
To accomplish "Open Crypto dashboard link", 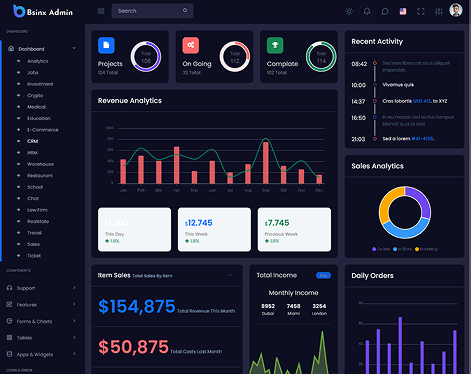I will click(x=35, y=95).
